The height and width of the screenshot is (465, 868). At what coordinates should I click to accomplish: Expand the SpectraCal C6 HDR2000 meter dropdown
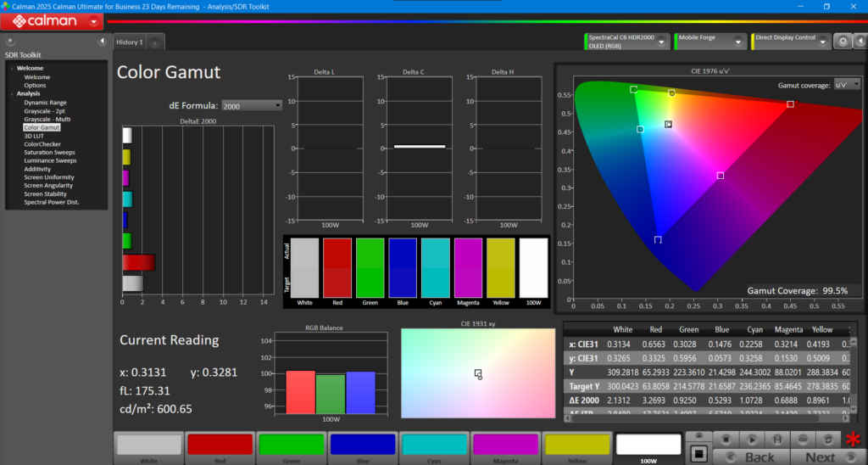coord(662,41)
